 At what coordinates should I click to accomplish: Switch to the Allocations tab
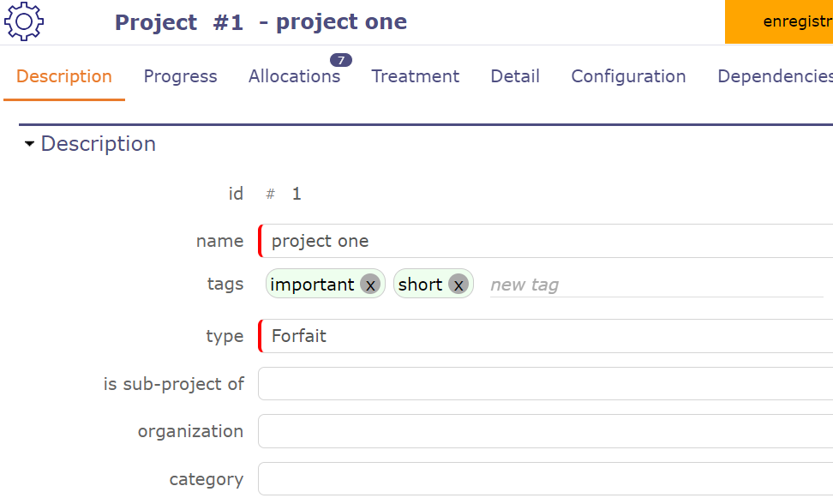click(294, 76)
